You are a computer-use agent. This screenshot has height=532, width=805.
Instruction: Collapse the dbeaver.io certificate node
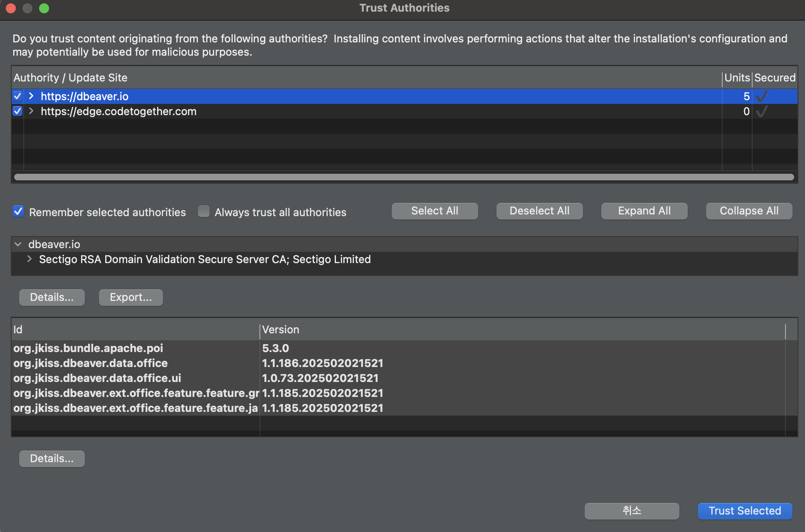coord(18,244)
